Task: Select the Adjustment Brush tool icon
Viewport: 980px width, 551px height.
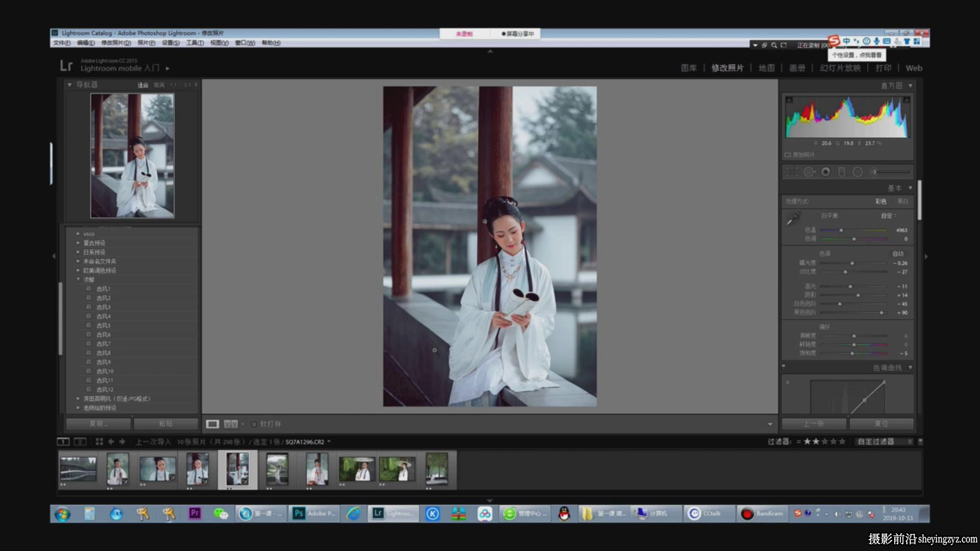Action: (891, 172)
